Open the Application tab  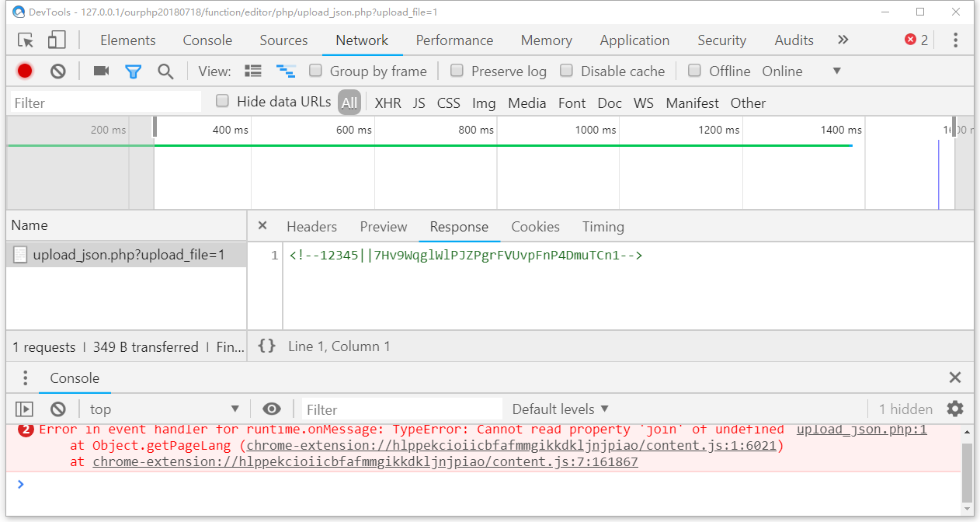(x=634, y=40)
